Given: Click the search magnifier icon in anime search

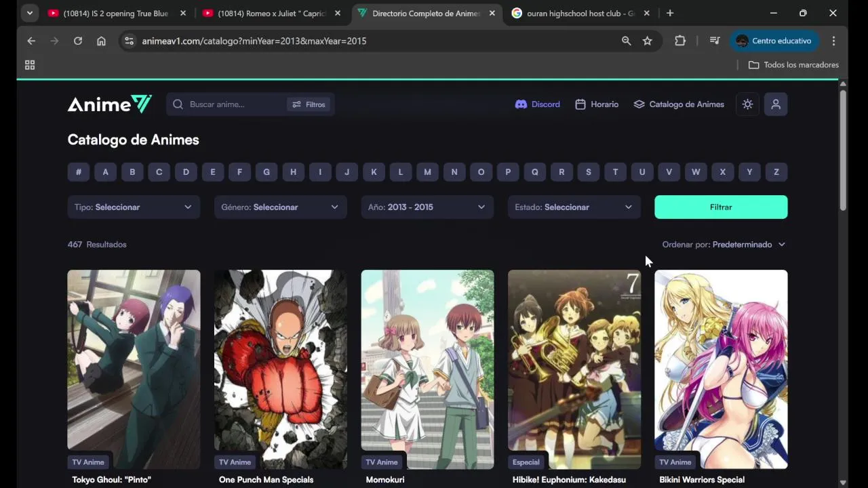Looking at the screenshot, I should [178, 104].
